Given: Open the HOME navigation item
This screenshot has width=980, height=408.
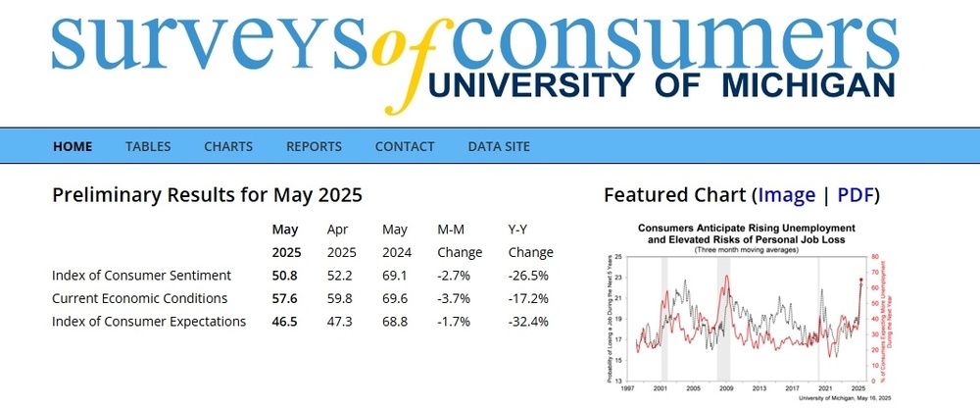Looking at the screenshot, I should (73, 146).
